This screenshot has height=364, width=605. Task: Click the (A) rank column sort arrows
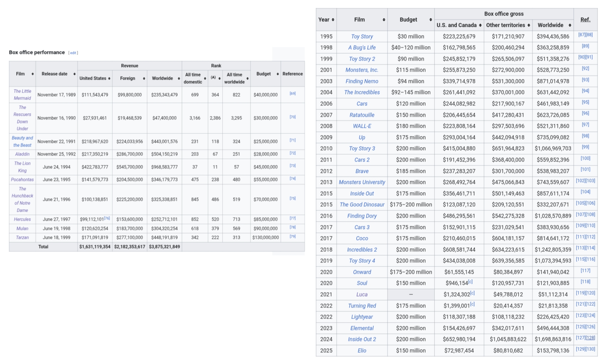point(219,78)
